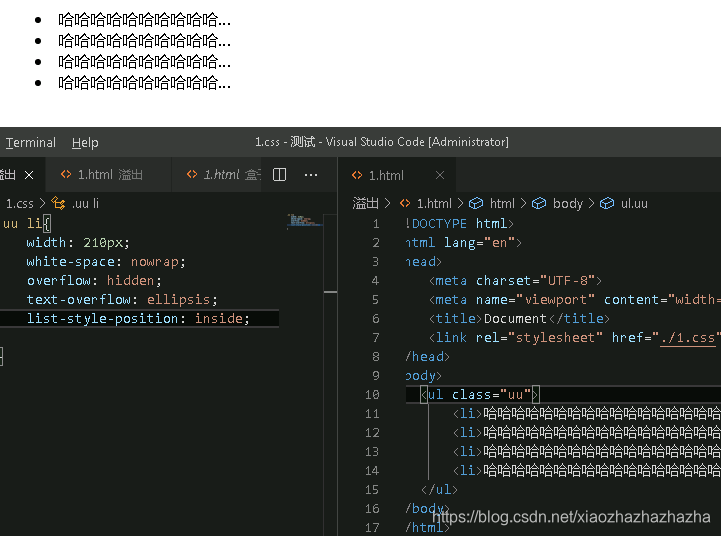
Task: Click the html lang="en" line
Action: pos(464,243)
